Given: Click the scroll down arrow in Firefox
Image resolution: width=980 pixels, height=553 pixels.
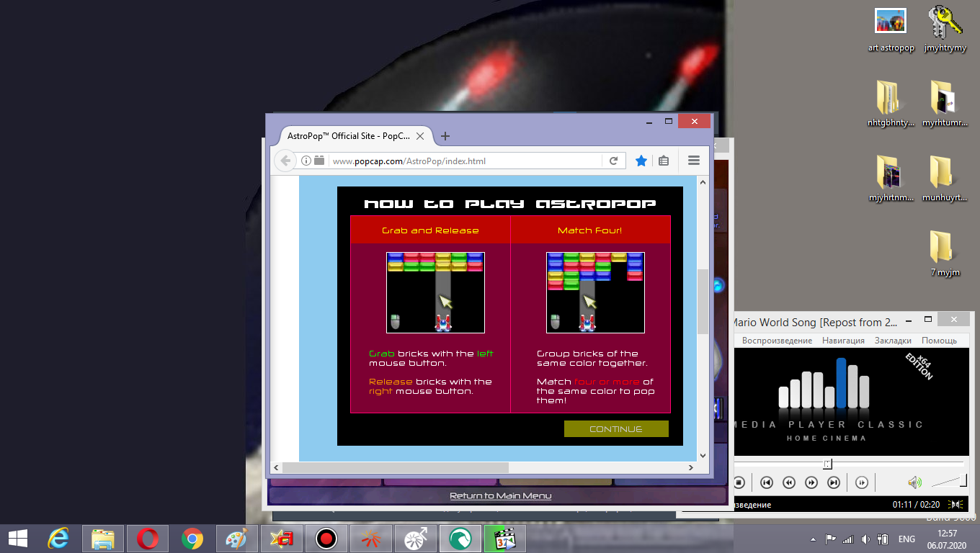Looking at the screenshot, I should [x=703, y=456].
